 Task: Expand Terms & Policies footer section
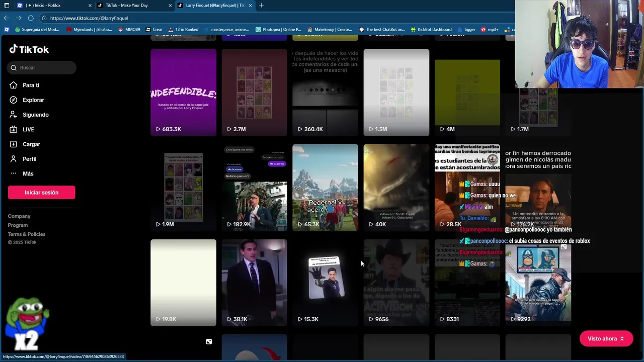pyautogui.click(x=27, y=234)
